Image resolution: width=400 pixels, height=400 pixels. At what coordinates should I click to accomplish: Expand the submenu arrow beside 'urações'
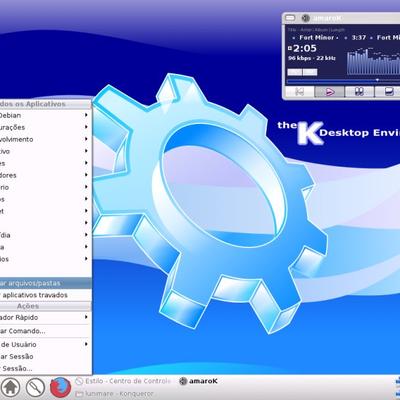point(86,127)
